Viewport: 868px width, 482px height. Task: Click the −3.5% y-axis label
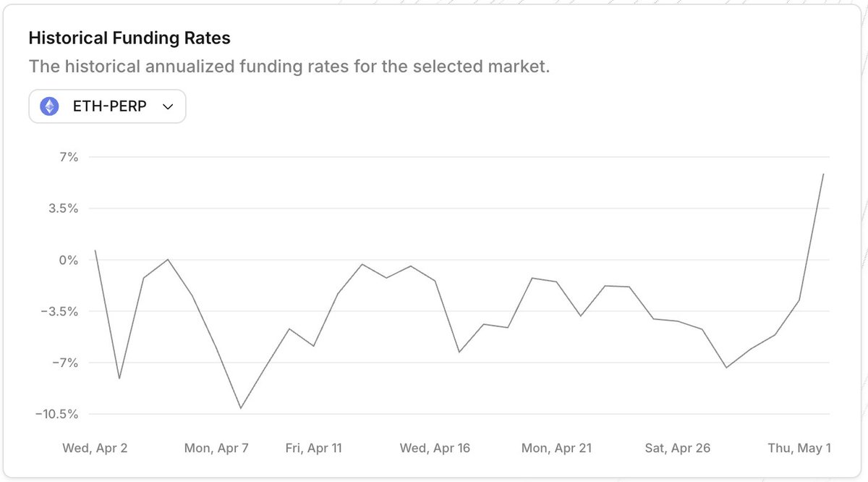(59, 312)
